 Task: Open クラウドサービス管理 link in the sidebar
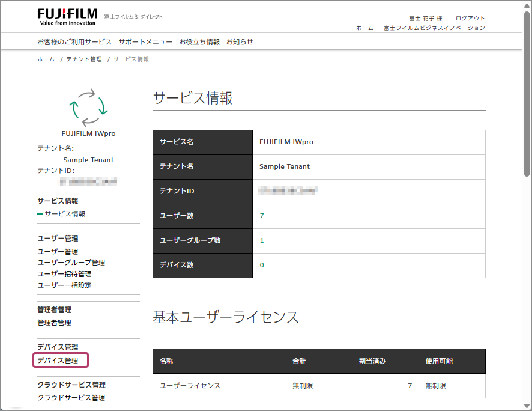[71, 398]
